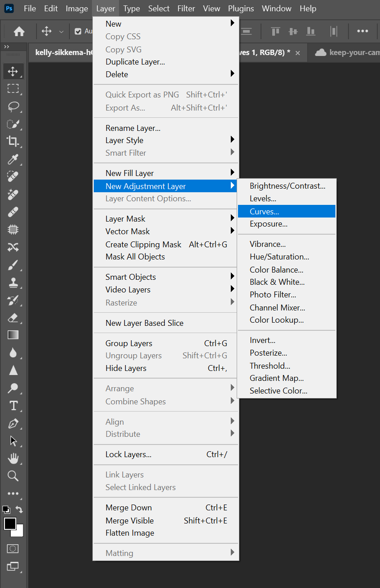Image resolution: width=380 pixels, height=588 pixels.
Task: Select the Move tool
Action: 13,71
